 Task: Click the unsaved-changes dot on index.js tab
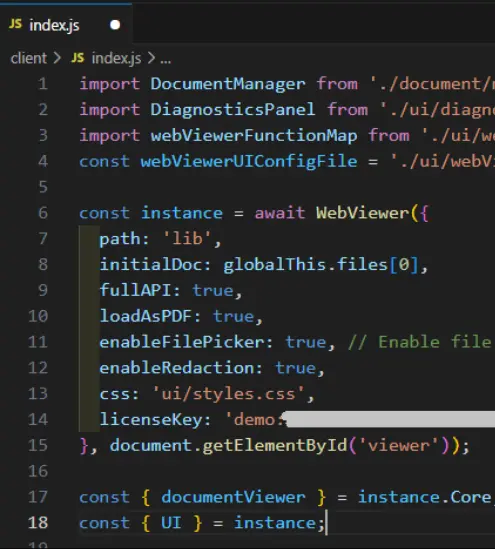coord(115,25)
